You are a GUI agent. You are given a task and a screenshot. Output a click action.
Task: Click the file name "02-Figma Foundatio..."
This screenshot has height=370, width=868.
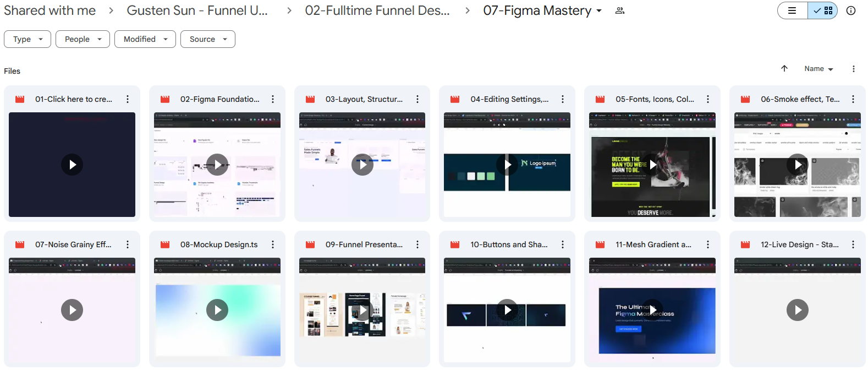(220, 99)
